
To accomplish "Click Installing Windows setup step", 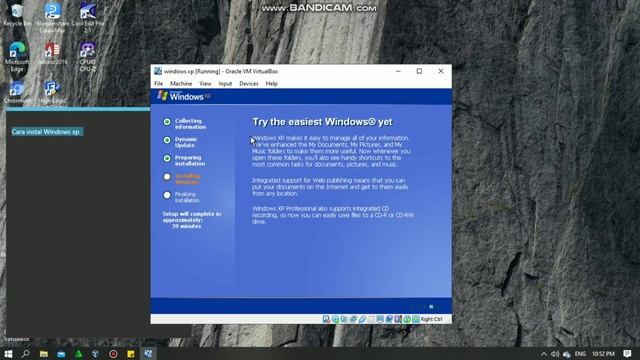I will (x=182, y=179).
